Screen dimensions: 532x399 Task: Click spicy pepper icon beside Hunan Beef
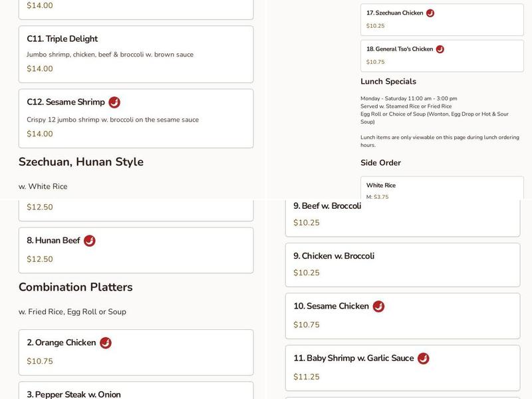coord(89,241)
